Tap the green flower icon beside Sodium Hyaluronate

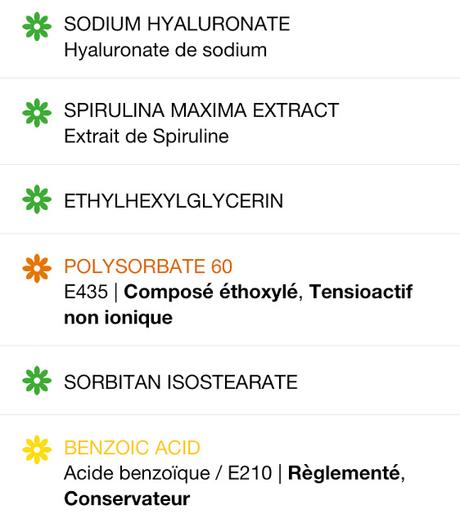coord(37,26)
